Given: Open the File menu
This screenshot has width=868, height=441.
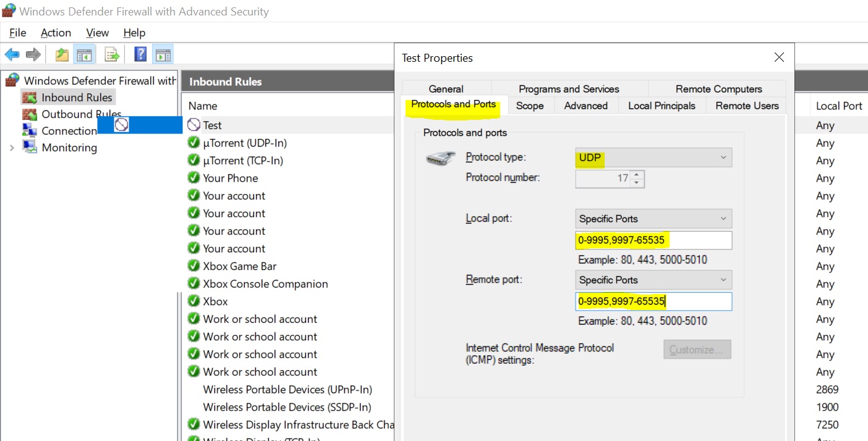Looking at the screenshot, I should pos(18,33).
